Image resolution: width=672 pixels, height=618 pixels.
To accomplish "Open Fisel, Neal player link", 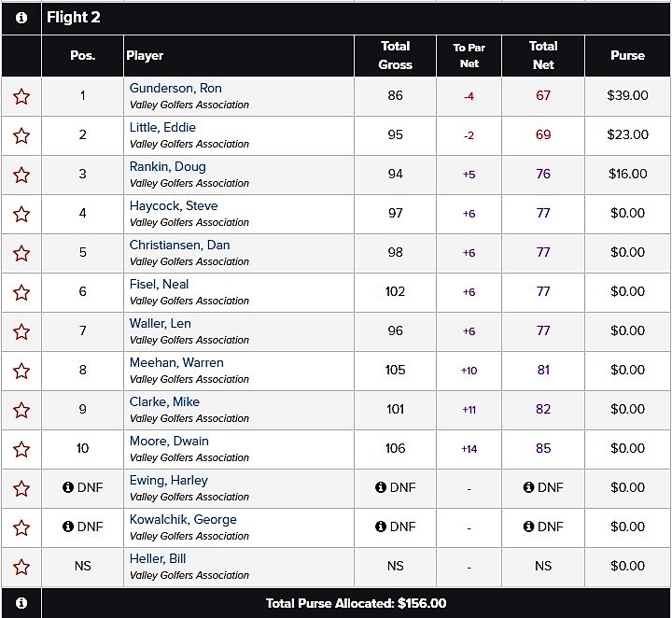I will coord(159,284).
